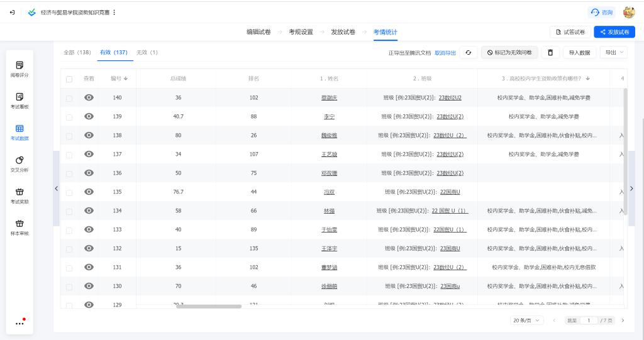Screen dimensions: 644x340
Task: Open 考试数据 in the sidebar
Action: pyautogui.click(x=19, y=132)
